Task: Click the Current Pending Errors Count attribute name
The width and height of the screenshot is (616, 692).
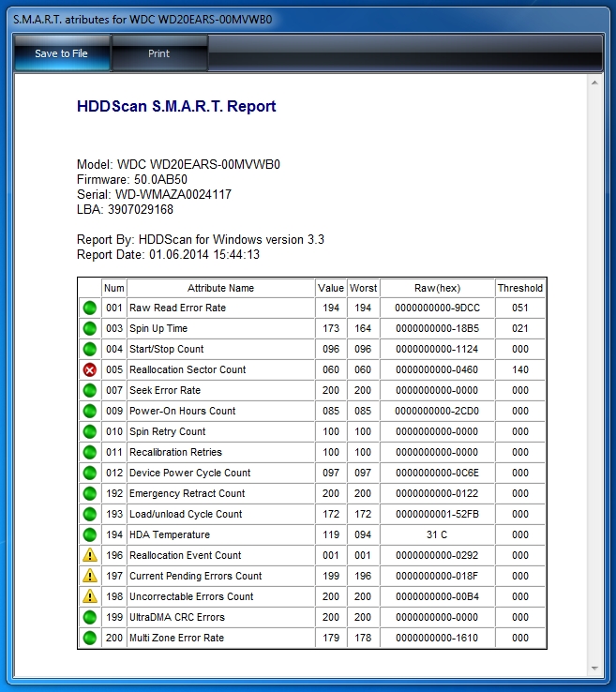Action: (x=195, y=576)
